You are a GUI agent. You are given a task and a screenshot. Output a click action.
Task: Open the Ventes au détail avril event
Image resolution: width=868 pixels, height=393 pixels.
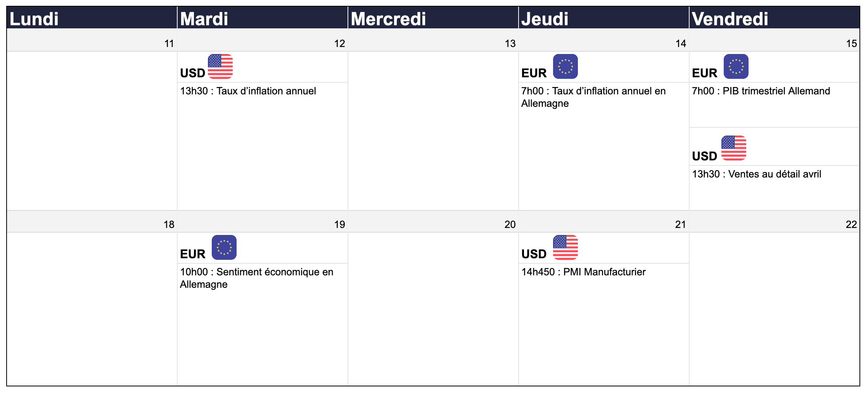[757, 174]
